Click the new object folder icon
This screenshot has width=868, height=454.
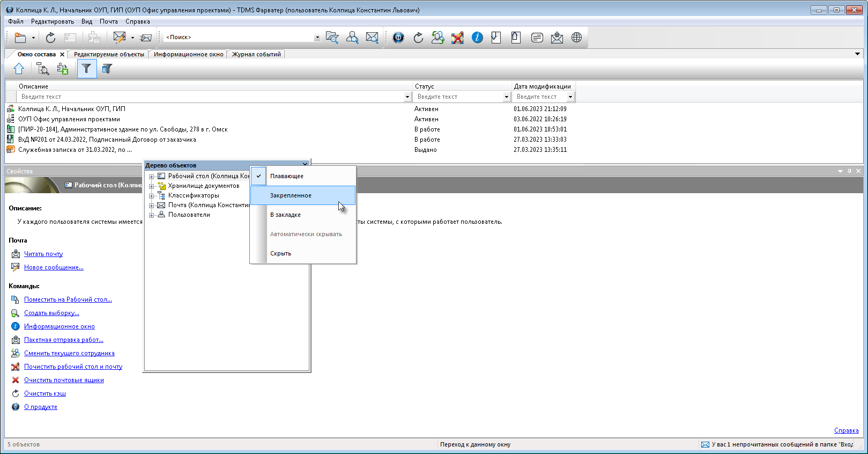(x=20, y=38)
